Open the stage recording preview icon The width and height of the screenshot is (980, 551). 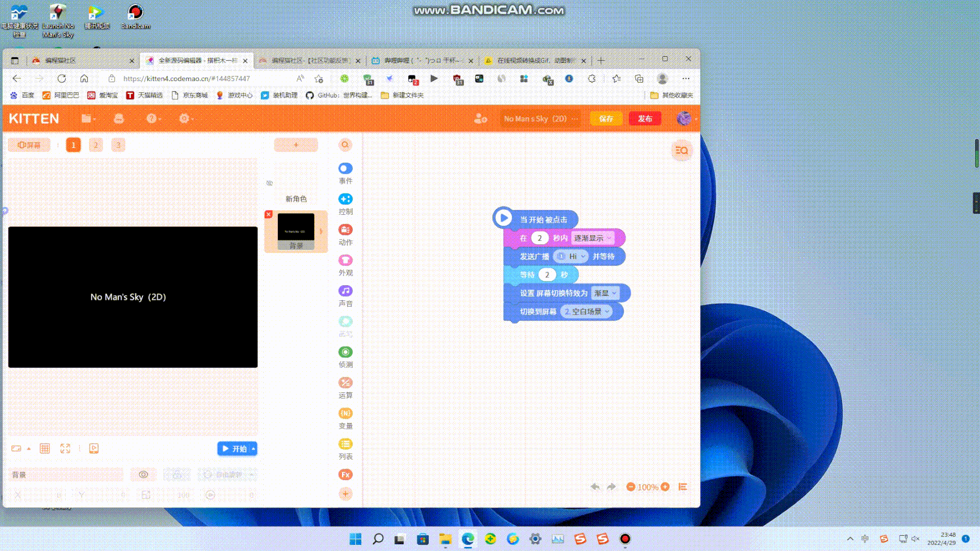94,448
